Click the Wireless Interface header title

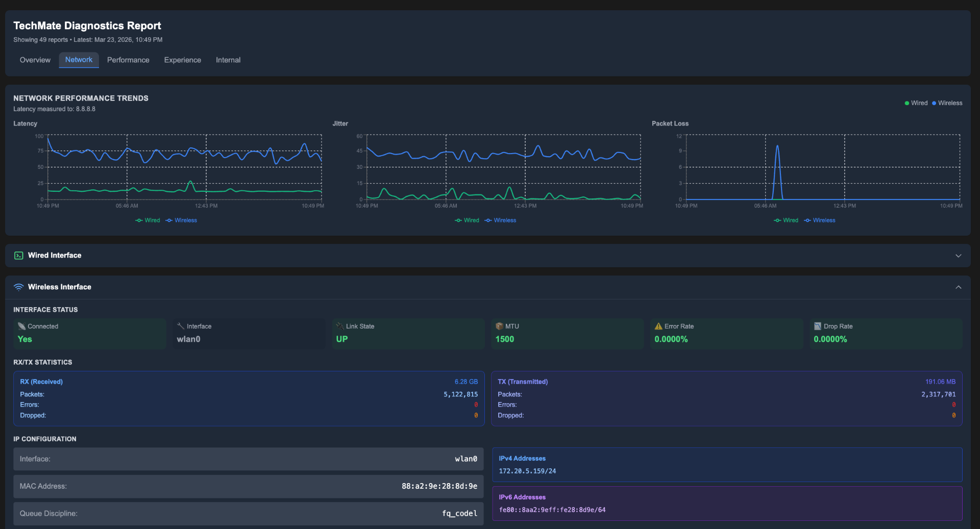60,287
